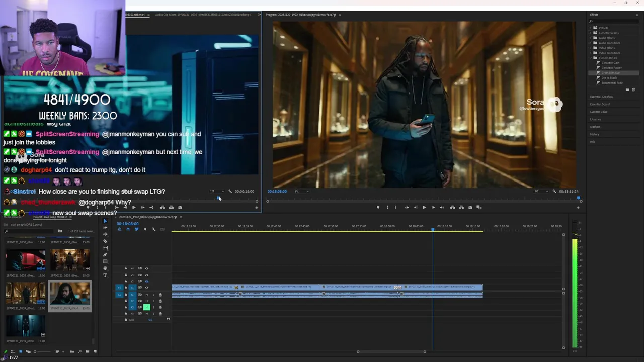Add marker in the timeline header

click(145, 229)
